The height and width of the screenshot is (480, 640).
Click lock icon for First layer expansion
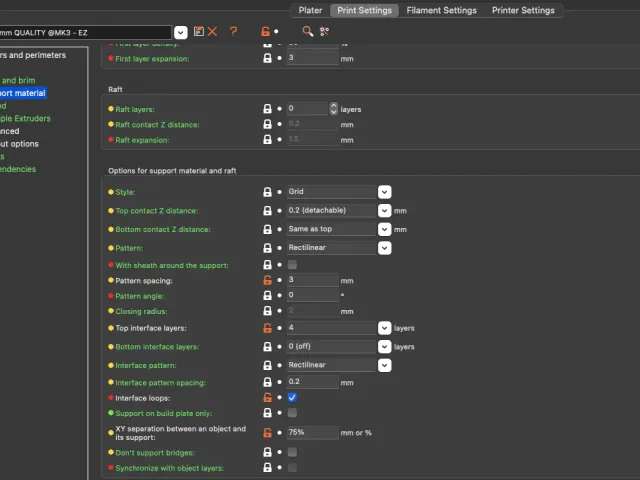(x=267, y=58)
